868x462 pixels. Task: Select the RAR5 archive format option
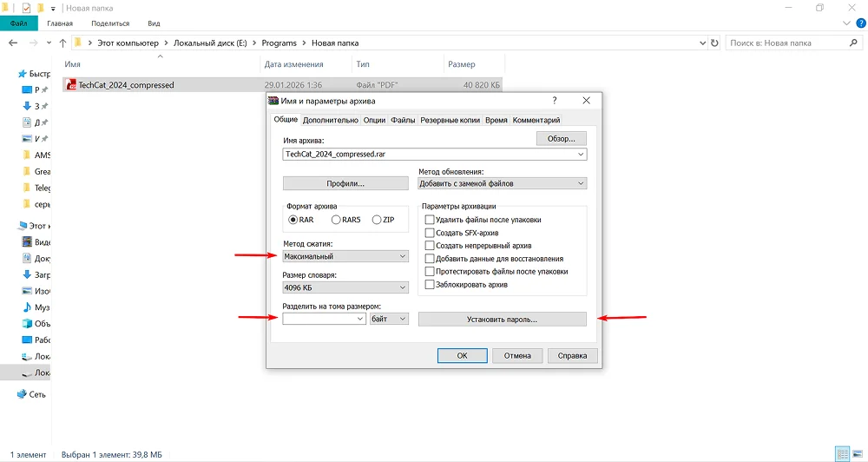(x=336, y=220)
